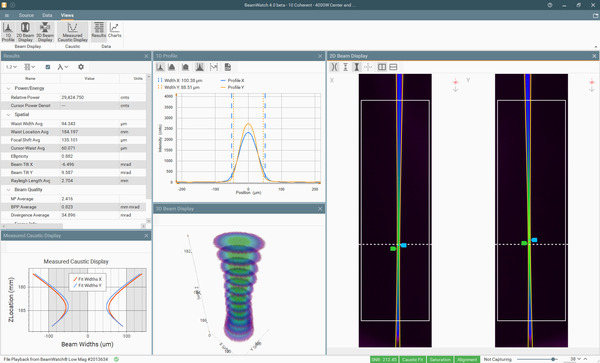
Task: Open the lambda wavelength dropdown
Action: click(x=63, y=67)
